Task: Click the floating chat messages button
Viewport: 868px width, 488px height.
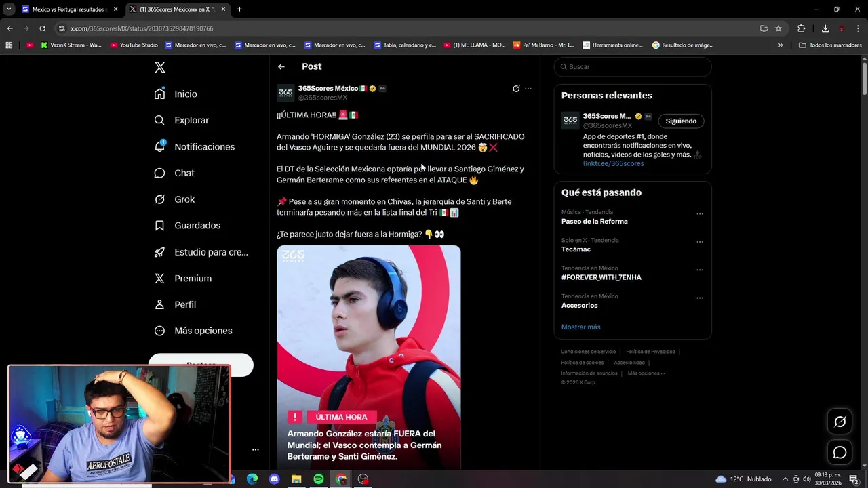Action: pyautogui.click(x=840, y=452)
